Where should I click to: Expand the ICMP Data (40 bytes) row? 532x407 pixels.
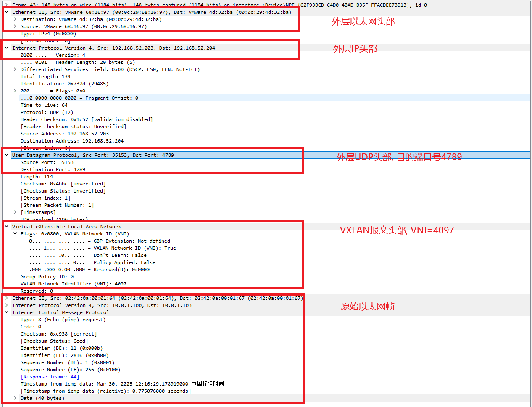pos(15,398)
